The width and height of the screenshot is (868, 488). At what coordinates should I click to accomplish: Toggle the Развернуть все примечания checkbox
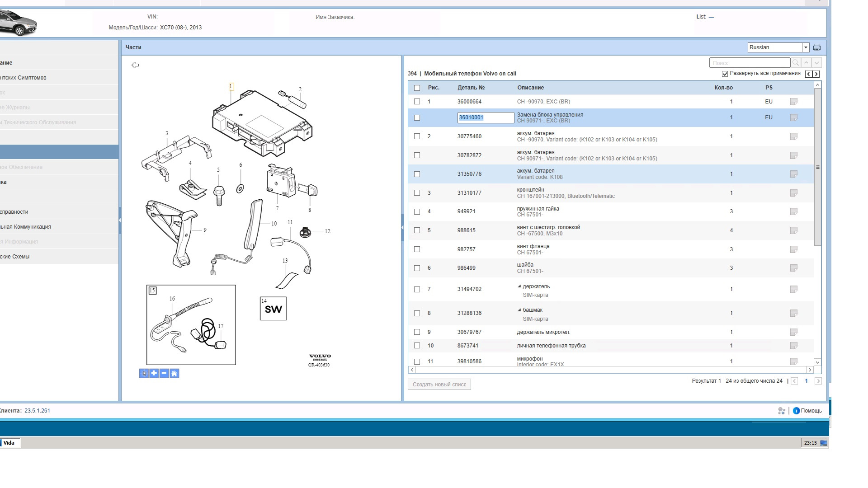(725, 74)
